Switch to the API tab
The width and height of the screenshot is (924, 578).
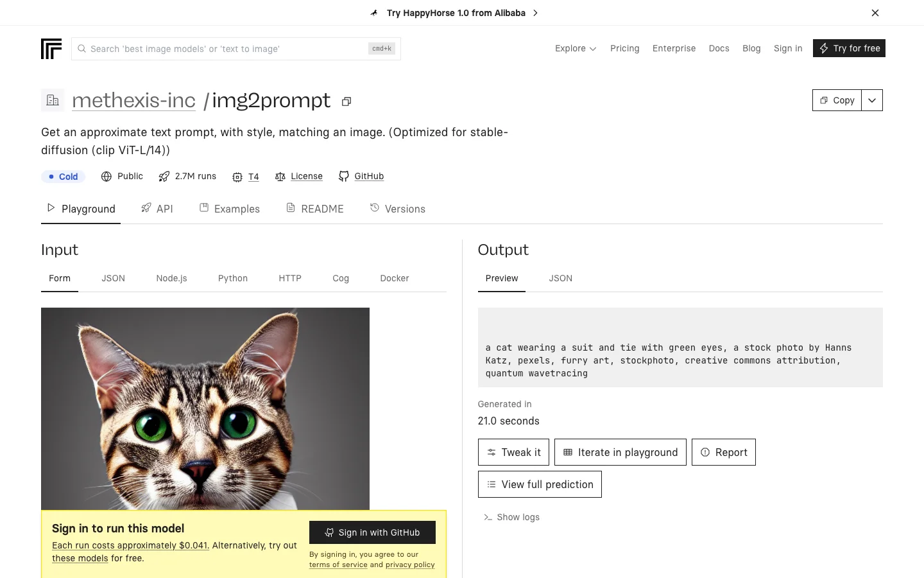point(157,209)
